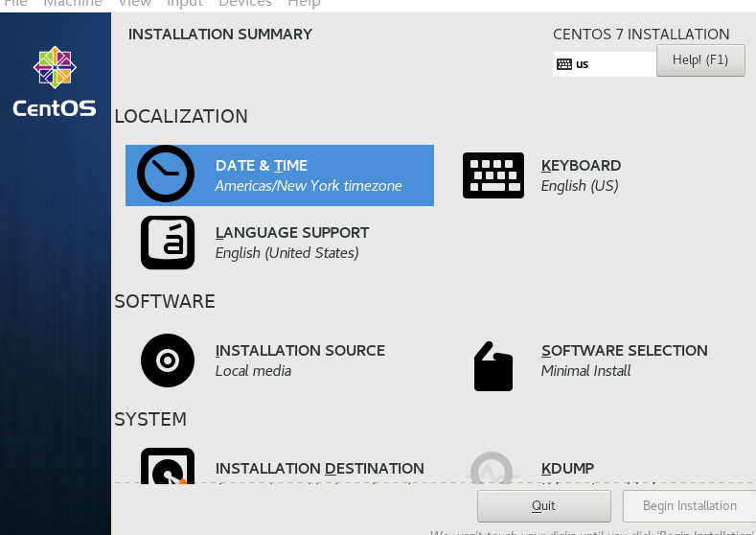Click the Begin Installation button
756x535 pixels.
point(689,505)
